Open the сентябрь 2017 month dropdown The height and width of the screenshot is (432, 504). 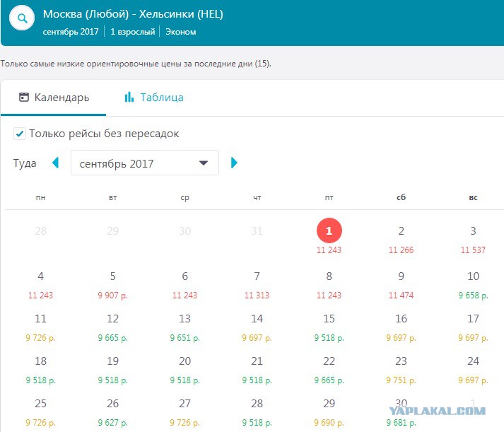pos(145,163)
